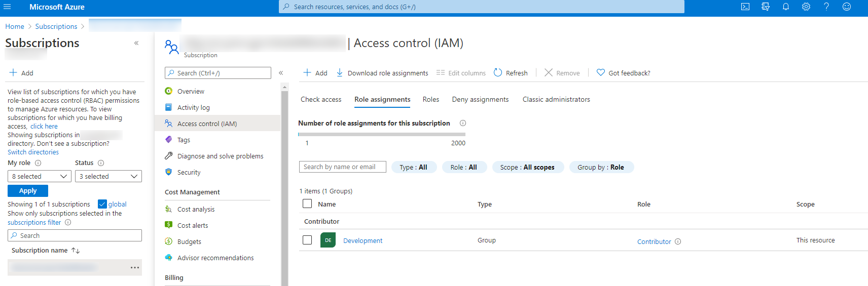
Task: Click the Tags icon
Action: coord(169,140)
